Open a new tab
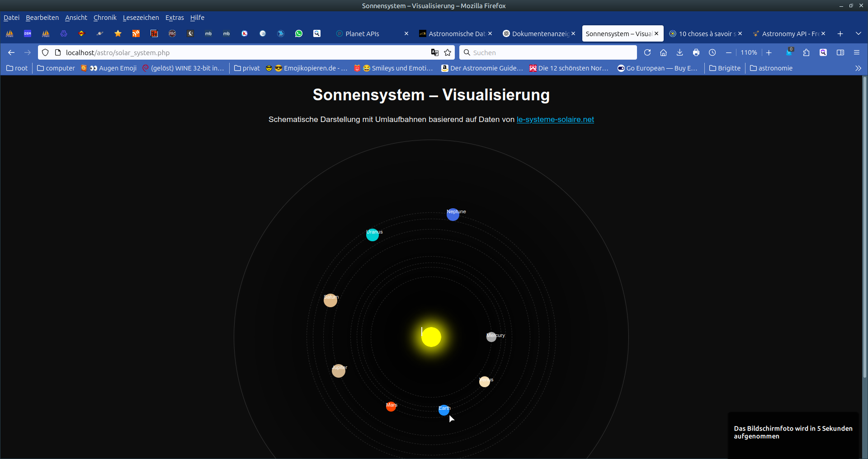Image resolution: width=868 pixels, height=459 pixels. 840,33
